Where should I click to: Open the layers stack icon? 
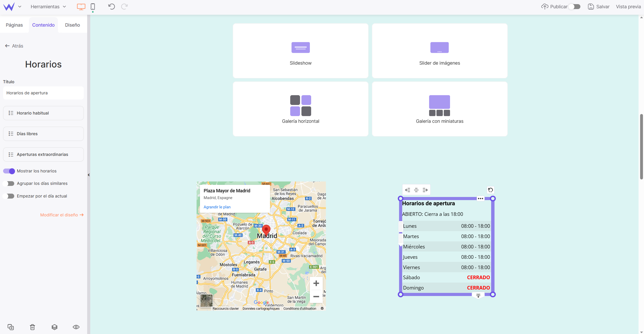[x=54, y=327]
